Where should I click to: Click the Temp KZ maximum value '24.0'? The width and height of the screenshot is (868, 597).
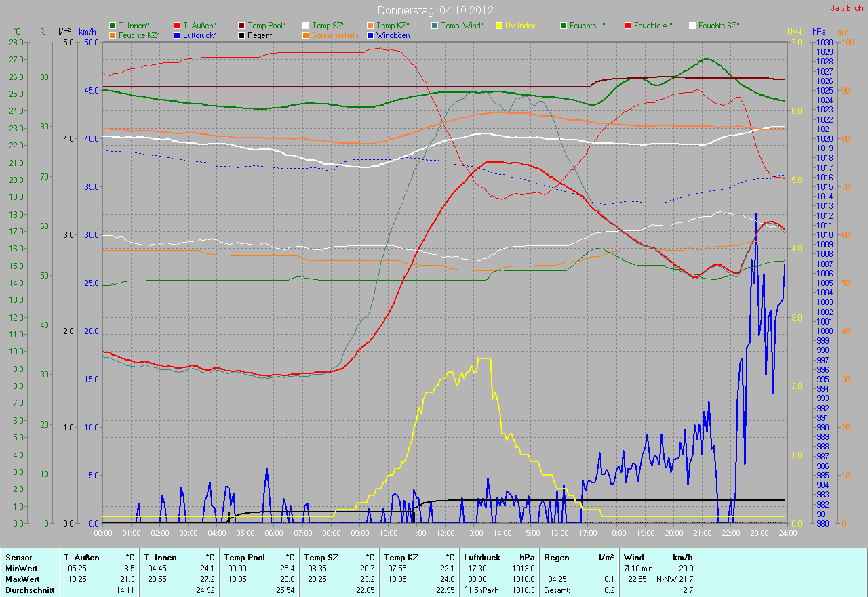click(x=446, y=579)
